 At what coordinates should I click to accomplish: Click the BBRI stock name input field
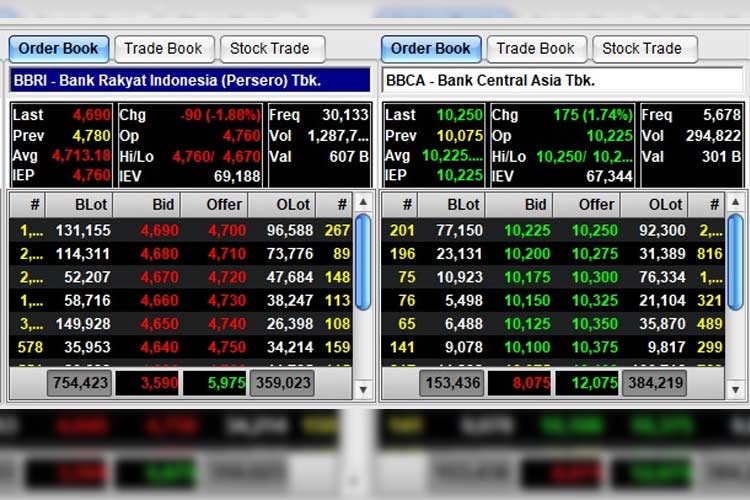point(190,80)
